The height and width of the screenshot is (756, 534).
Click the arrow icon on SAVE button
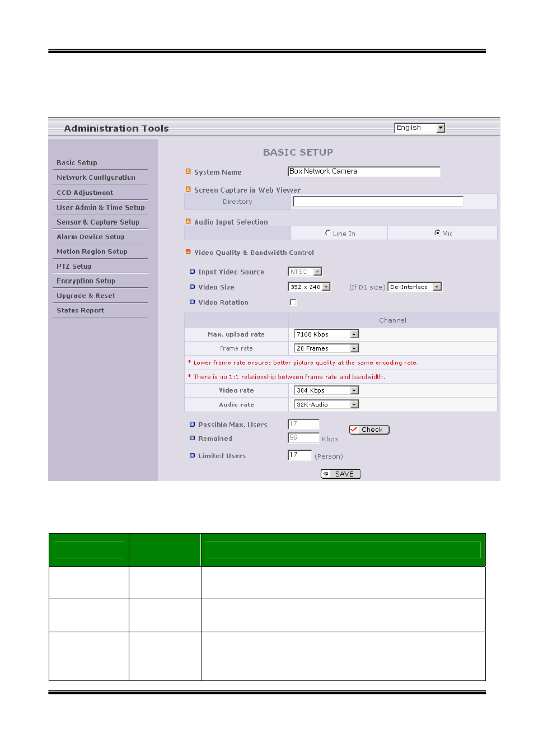[x=326, y=474]
